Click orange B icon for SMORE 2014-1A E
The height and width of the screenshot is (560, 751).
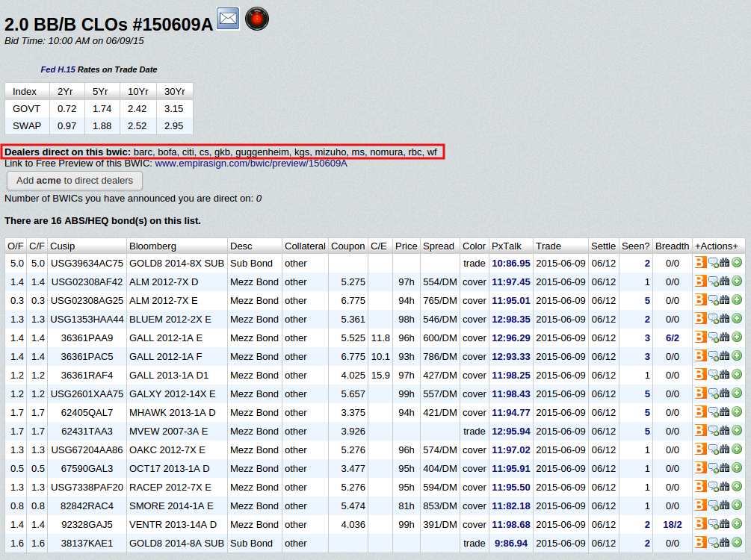(700, 506)
